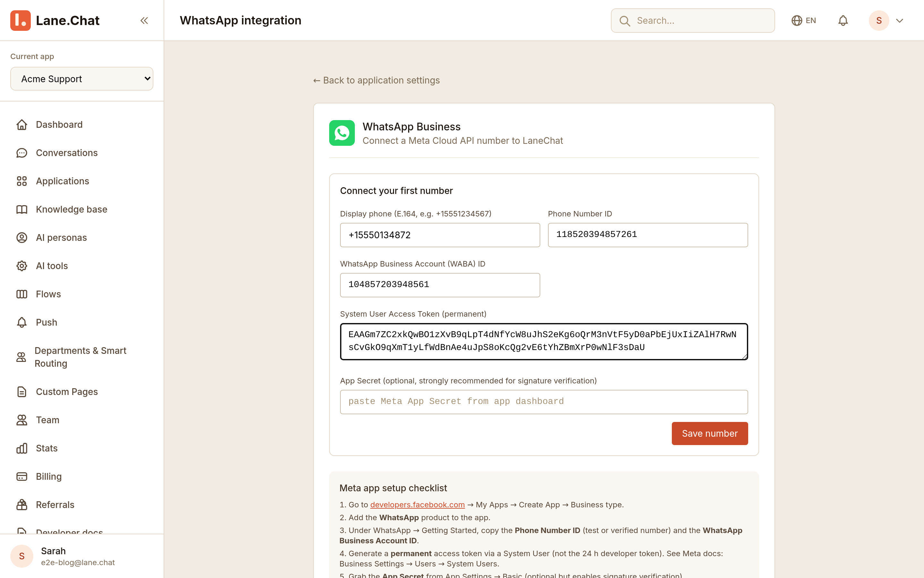The height and width of the screenshot is (578, 924).
Task: Open Stats sidebar link
Action: click(82, 448)
